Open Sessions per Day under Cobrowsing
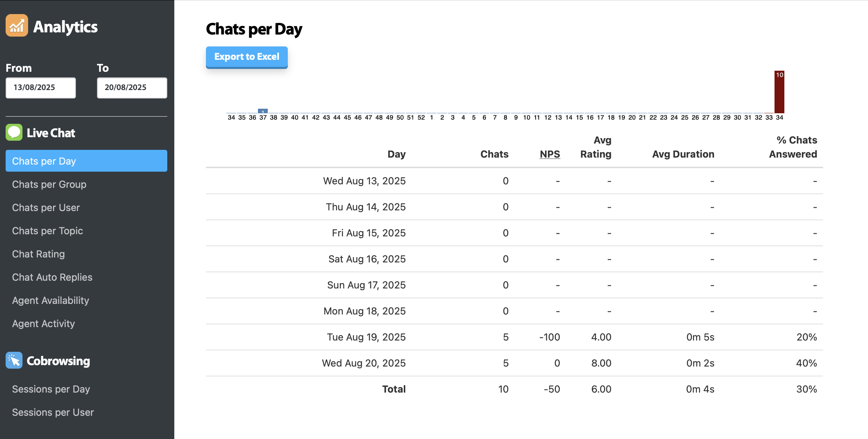 click(x=51, y=389)
